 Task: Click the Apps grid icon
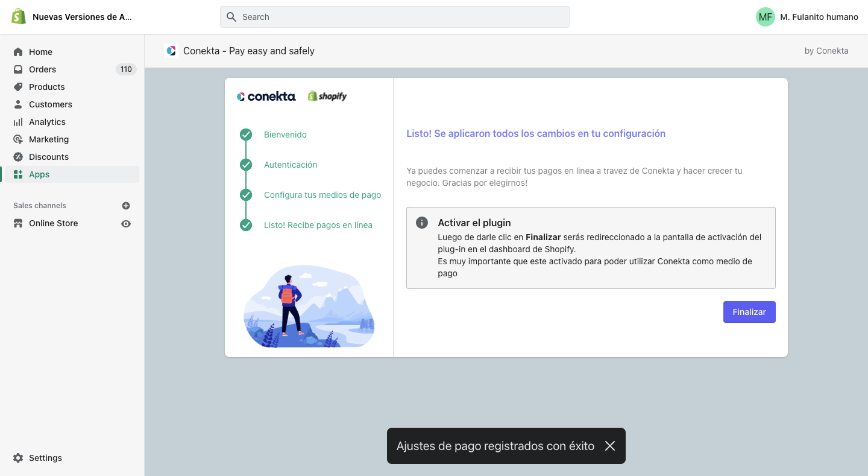[18, 174]
